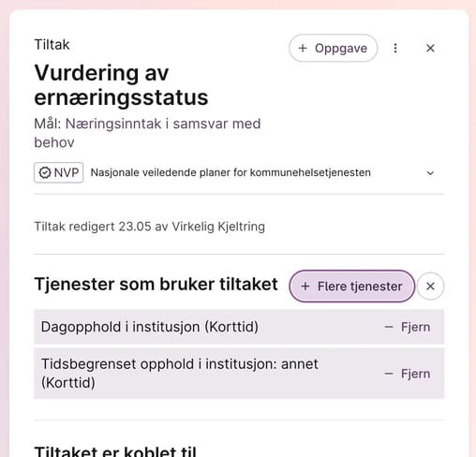This screenshot has height=457, width=476.
Task: Click the NVP verified badge icon
Action: pyautogui.click(x=45, y=172)
